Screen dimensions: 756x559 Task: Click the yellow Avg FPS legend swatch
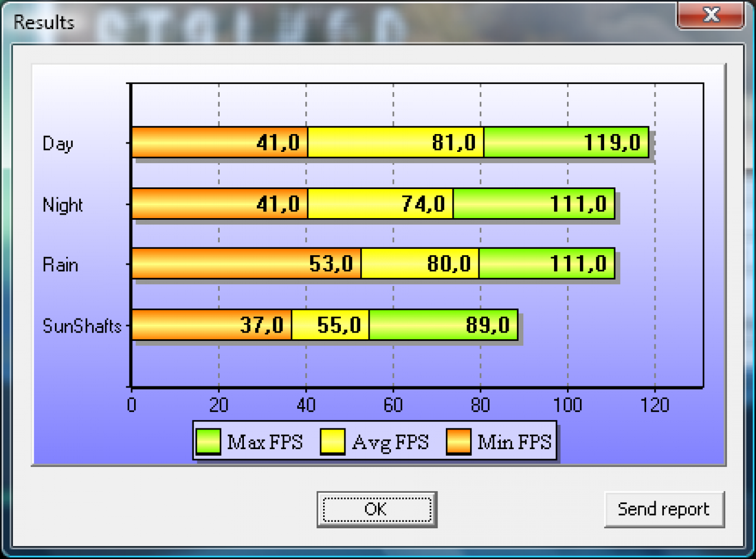[333, 441]
